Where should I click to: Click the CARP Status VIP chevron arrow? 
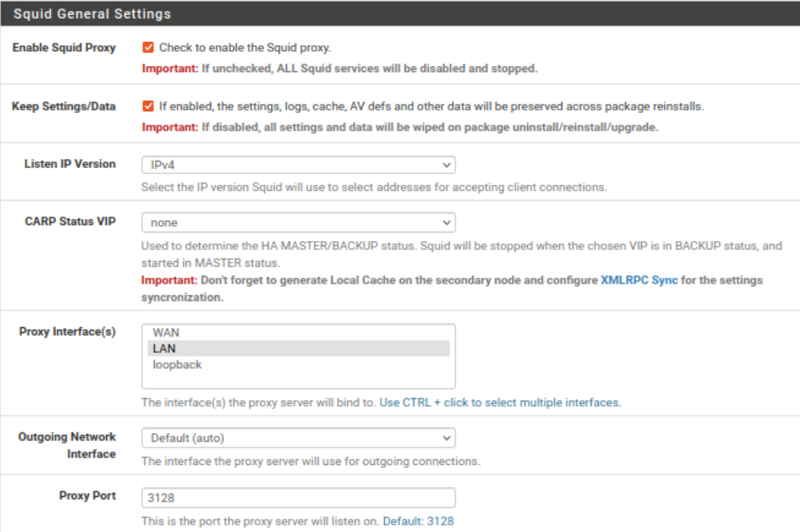(x=446, y=223)
